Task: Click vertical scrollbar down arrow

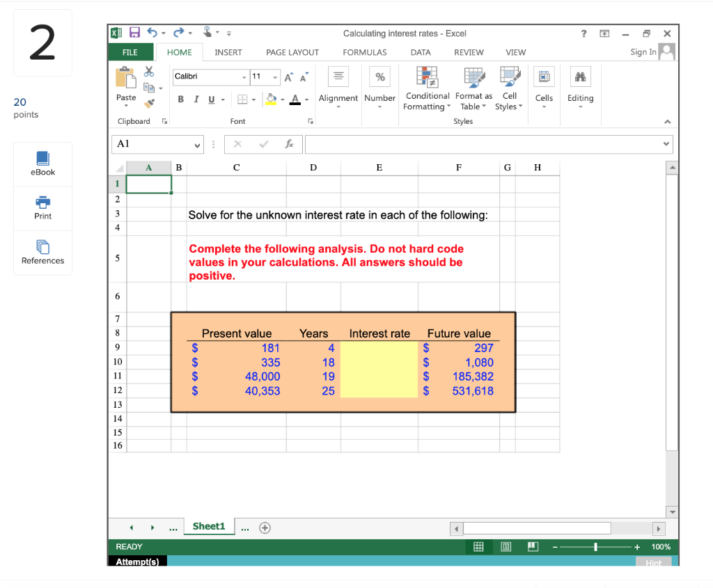Action: pos(672,512)
